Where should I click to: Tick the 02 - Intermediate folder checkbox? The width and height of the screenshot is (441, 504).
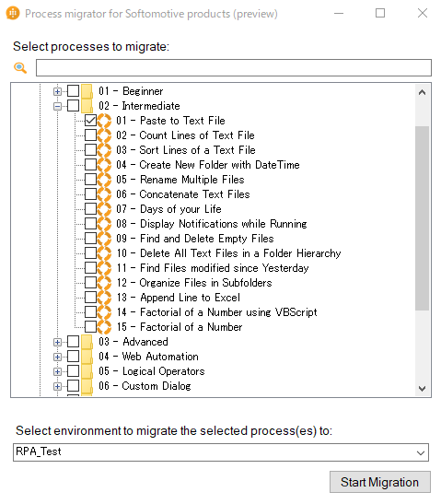(x=74, y=106)
